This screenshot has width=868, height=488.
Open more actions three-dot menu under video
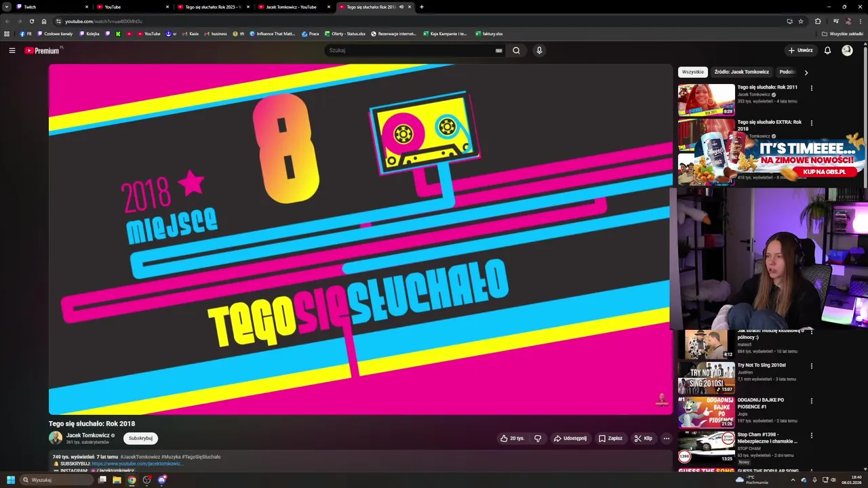point(666,439)
